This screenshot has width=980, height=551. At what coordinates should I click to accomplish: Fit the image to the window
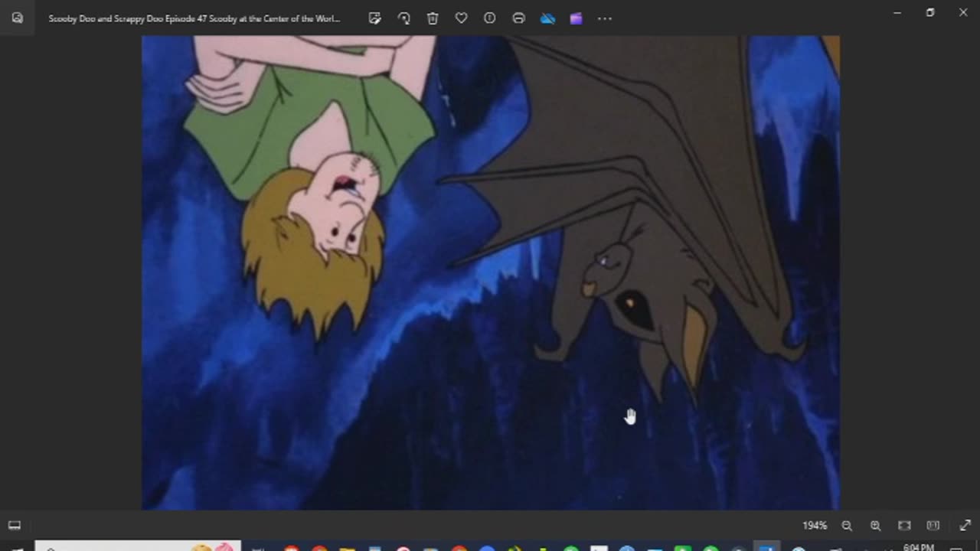click(904, 526)
